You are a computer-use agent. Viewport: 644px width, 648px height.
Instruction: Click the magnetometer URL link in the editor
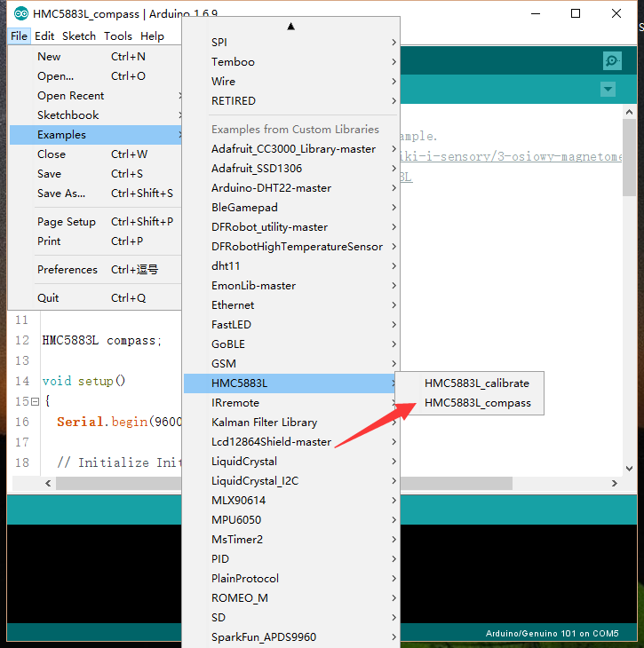coord(511,156)
